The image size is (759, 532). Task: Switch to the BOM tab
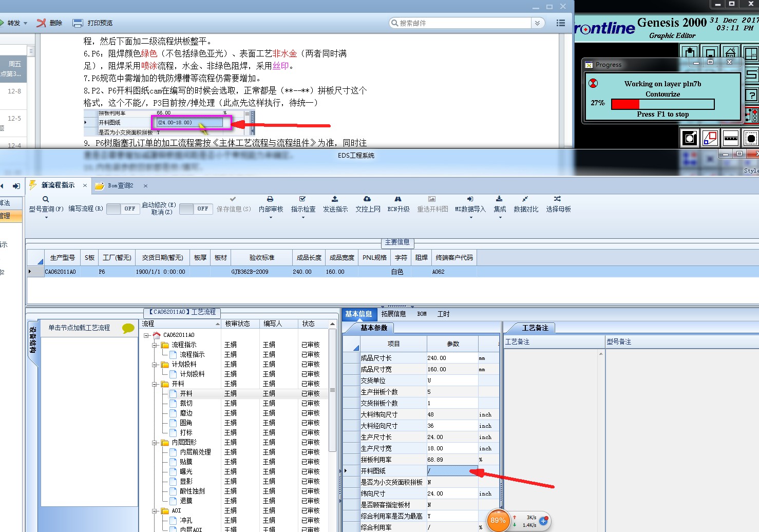422,314
